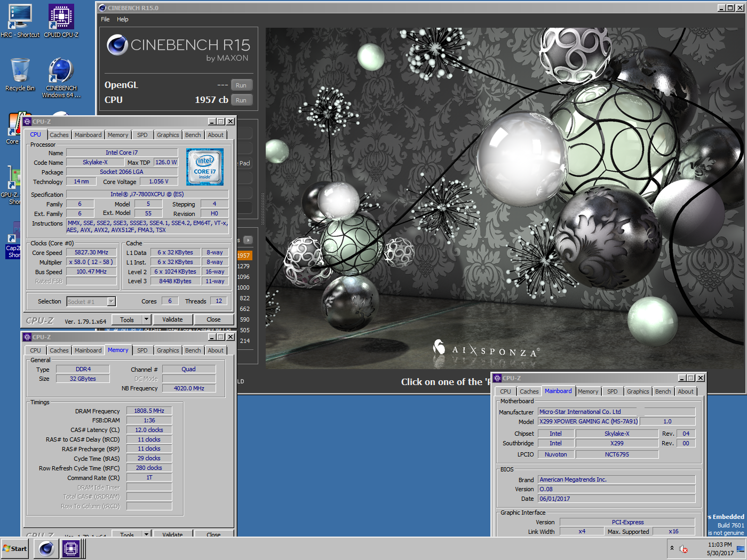Open the Recycle Bin desktop icon
Viewport: 747px width, 560px height.
click(20, 75)
